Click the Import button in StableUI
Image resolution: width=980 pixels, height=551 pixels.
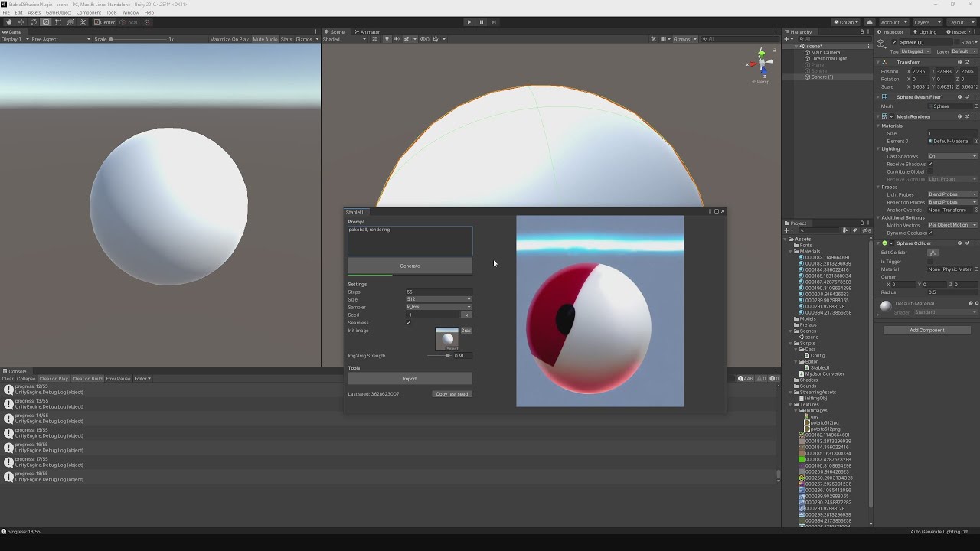pyautogui.click(x=410, y=379)
